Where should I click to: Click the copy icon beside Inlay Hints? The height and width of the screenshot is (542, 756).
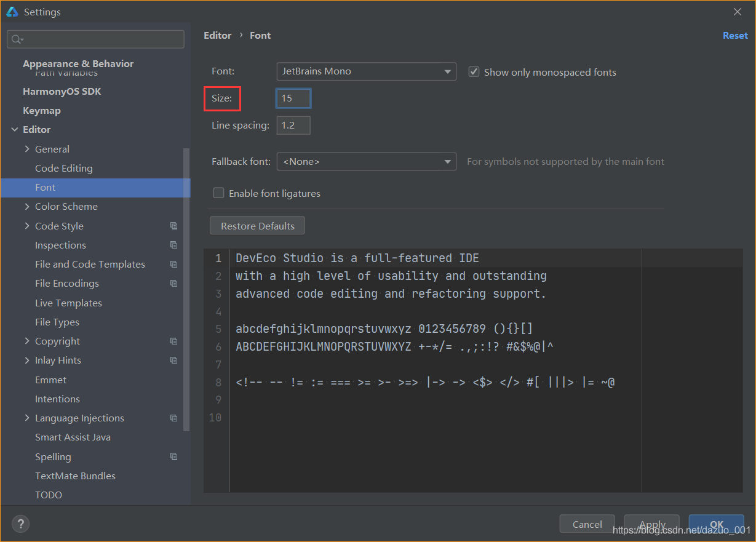coord(174,360)
